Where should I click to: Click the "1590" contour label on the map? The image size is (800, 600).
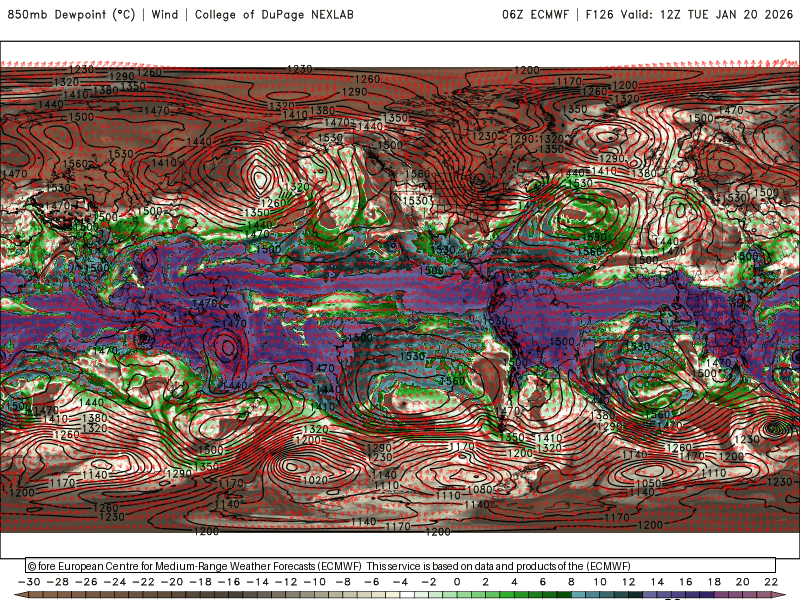coord(594,237)
